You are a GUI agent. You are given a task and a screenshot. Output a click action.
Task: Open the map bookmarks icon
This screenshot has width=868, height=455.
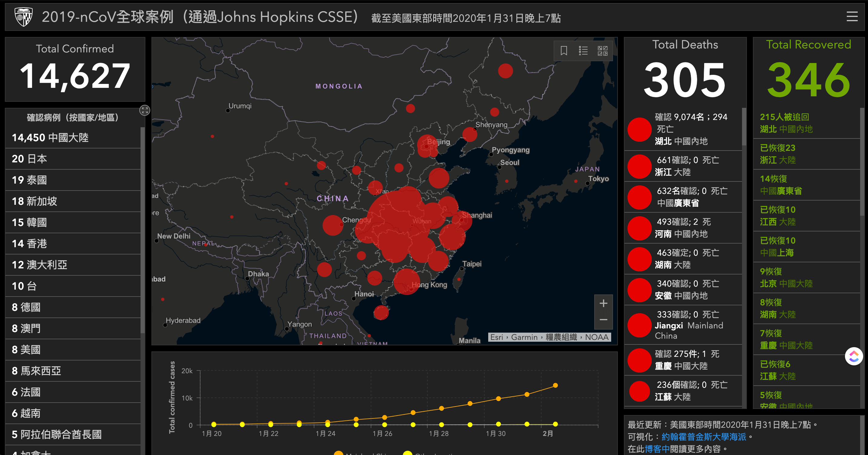tap(564, 51)
